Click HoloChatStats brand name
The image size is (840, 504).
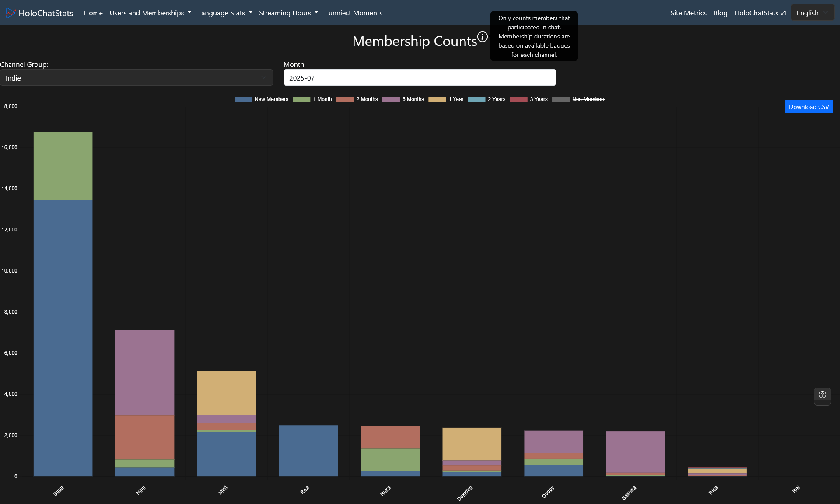46,13
